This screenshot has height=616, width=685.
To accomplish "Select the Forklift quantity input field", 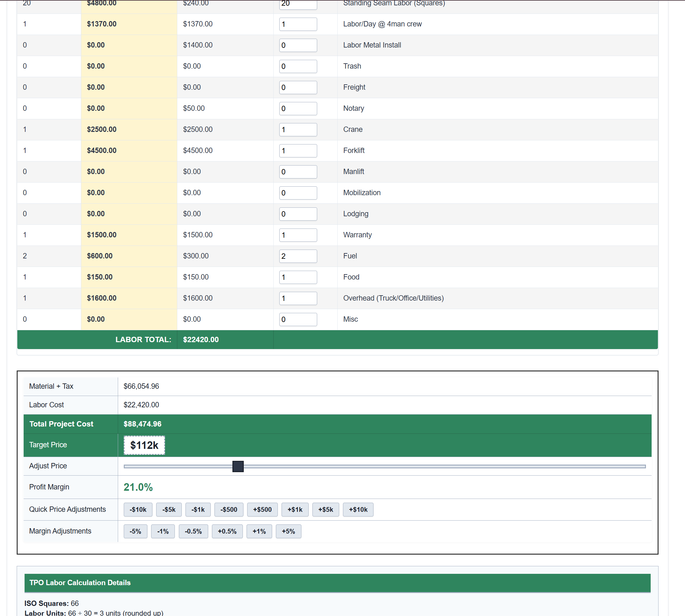I will (x=298, y=150).
